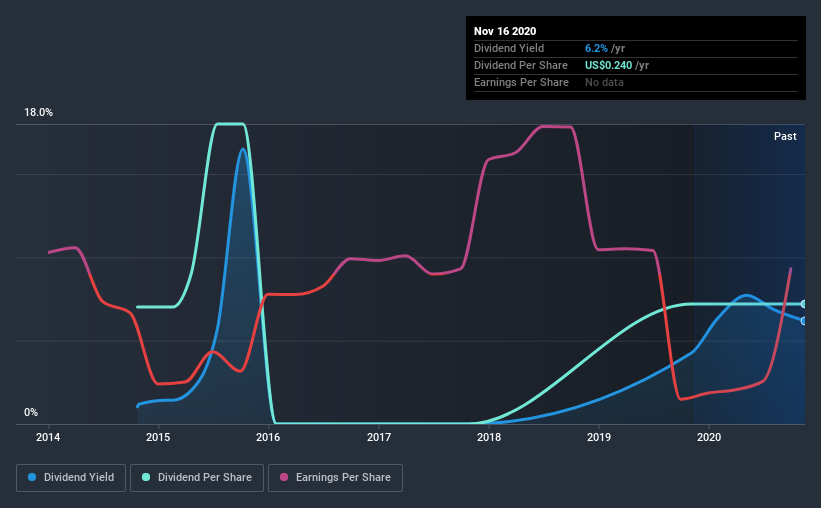Select the 2017 x-axis label

(379, 437)
